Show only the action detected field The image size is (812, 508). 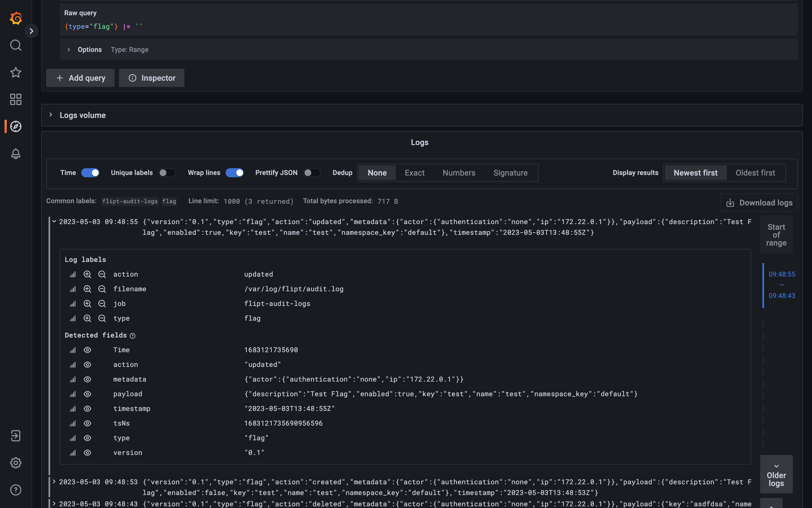coord(87,365)
